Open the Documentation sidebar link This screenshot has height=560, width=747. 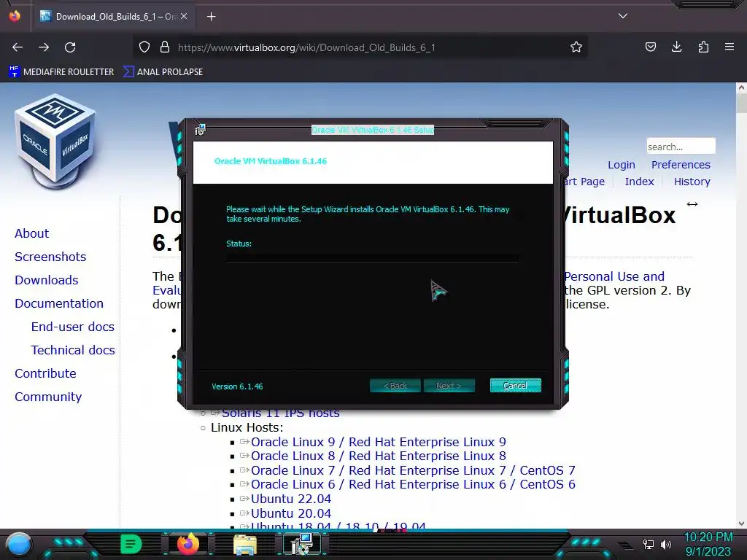[59, 303]
